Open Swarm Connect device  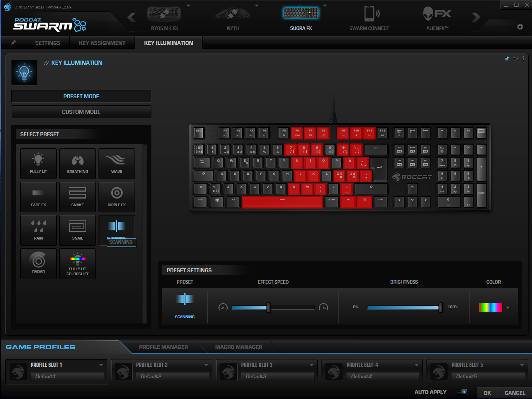(369, 18)
